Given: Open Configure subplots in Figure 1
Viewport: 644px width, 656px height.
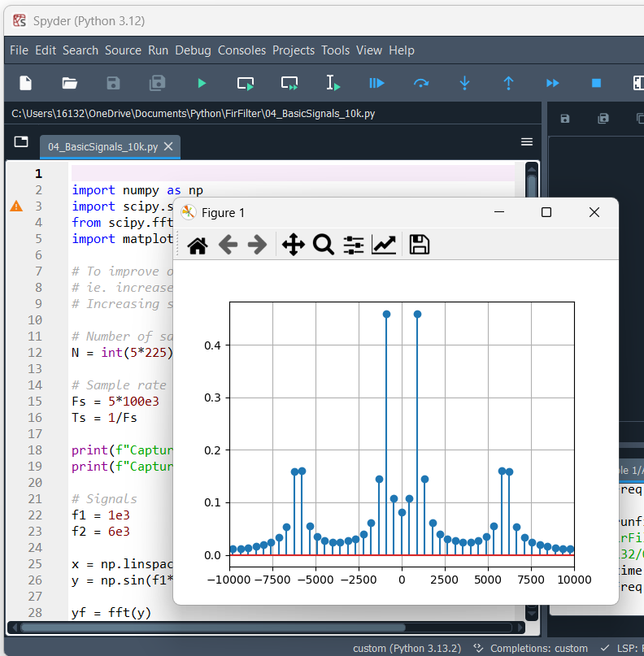Looking at the screenshot, I should click(354, 245).
